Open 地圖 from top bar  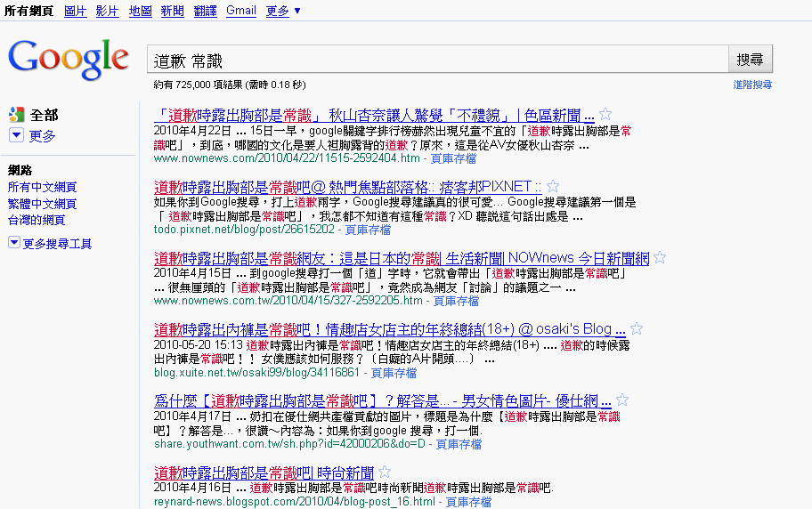pyautogui.click(x=141, y=11)
